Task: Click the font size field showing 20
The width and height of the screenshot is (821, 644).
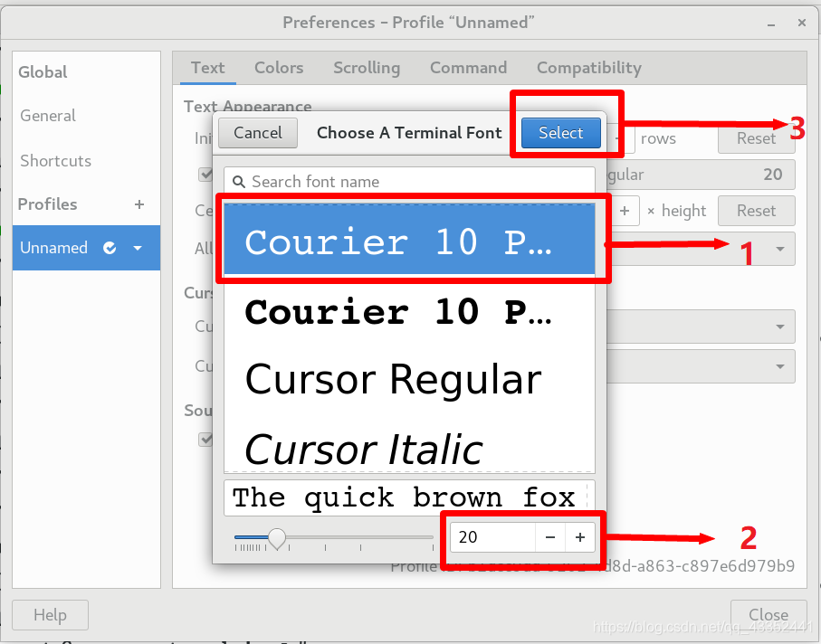Action: point(492,537)
